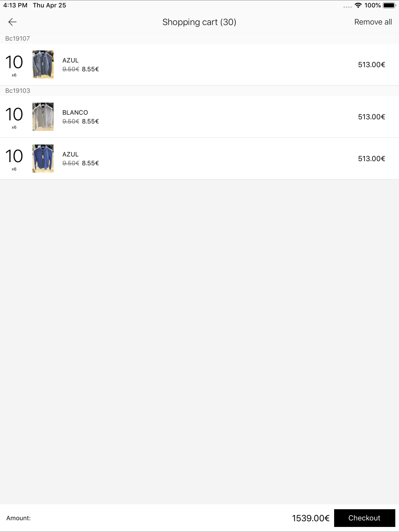Viewport: 399px width, 532px height.
Task: Go back using the arrow icon
Action: (12, 22)
